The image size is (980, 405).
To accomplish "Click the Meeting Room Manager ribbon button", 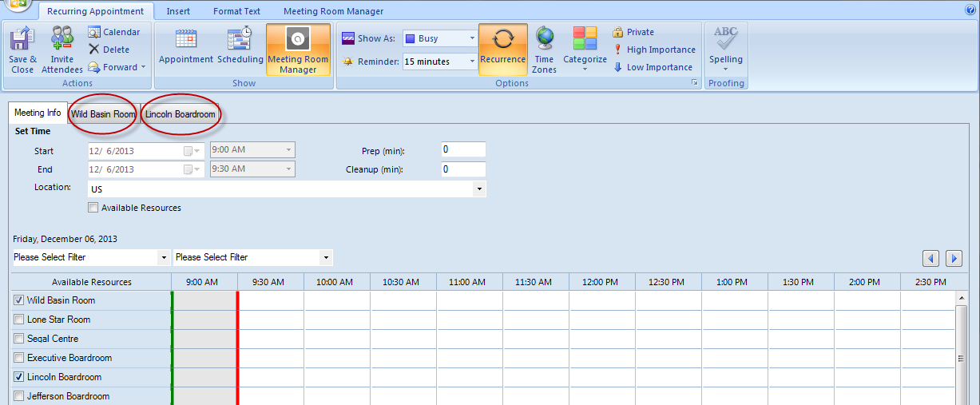I will point(298,49).
